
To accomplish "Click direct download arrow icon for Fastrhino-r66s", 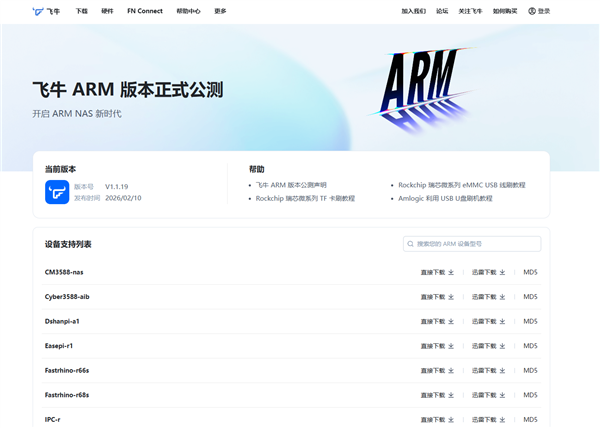I will tap(451, 370).
